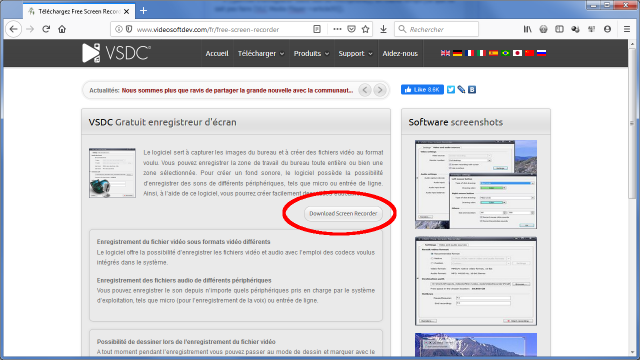Click the Facebook Like 8.6K button
Screen dimensions: 640x360
(x=422, y=90)
